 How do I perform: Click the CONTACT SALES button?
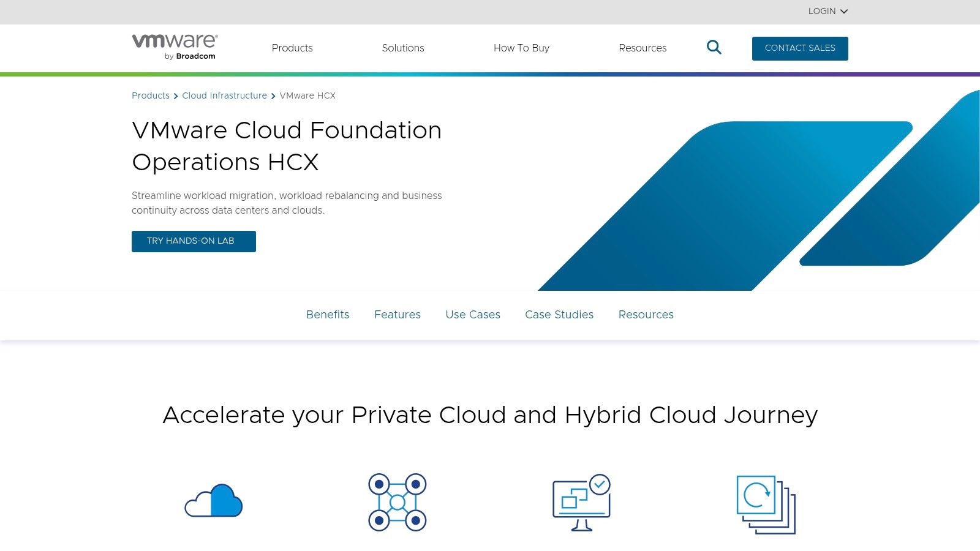(x=800, y=48)
